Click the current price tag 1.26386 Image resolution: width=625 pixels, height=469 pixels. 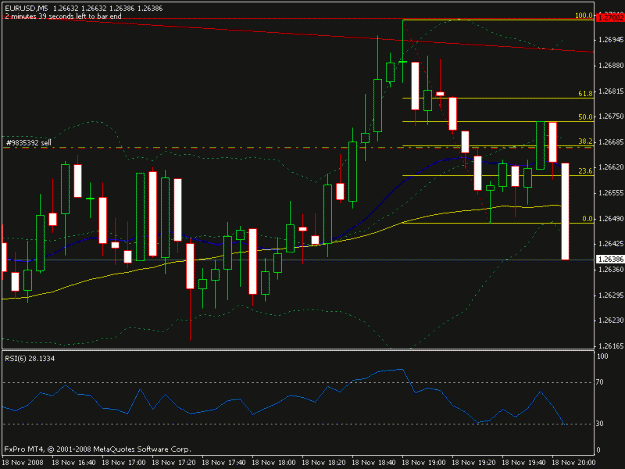tap(610, 259)
